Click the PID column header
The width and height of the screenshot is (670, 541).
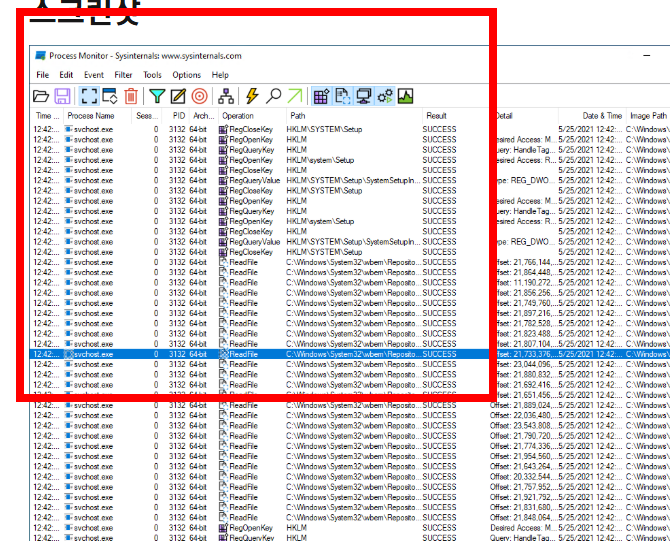175,116
